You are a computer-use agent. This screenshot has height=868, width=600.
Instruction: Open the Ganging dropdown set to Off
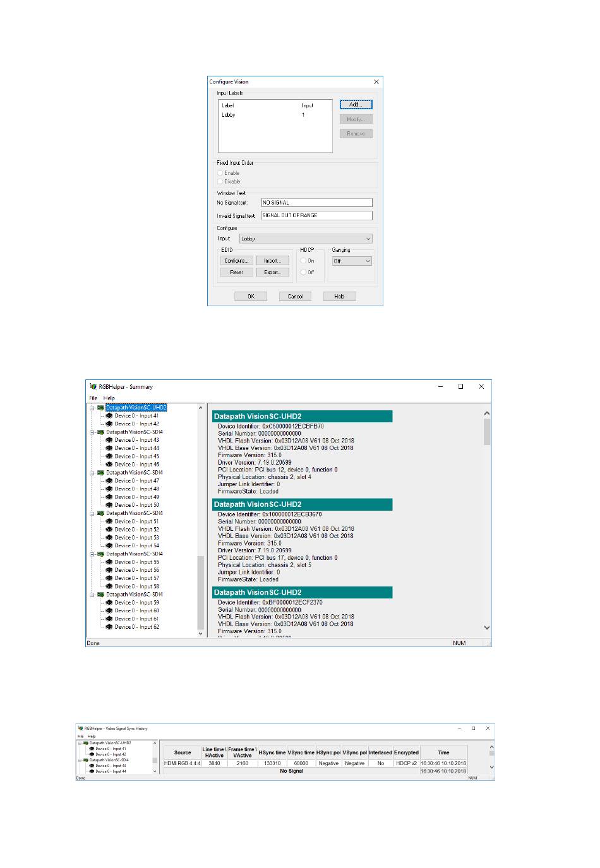click(352, 261)
